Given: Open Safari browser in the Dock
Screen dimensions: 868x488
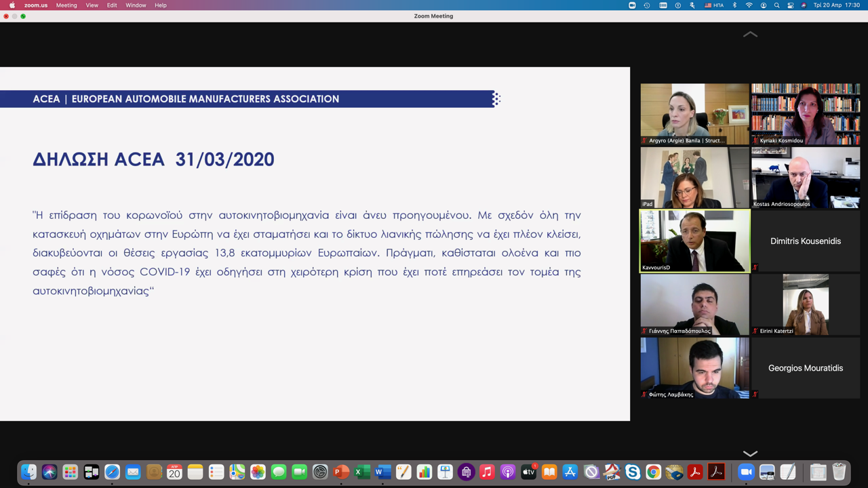Looking at the screenshot, I should pos(112,472).
